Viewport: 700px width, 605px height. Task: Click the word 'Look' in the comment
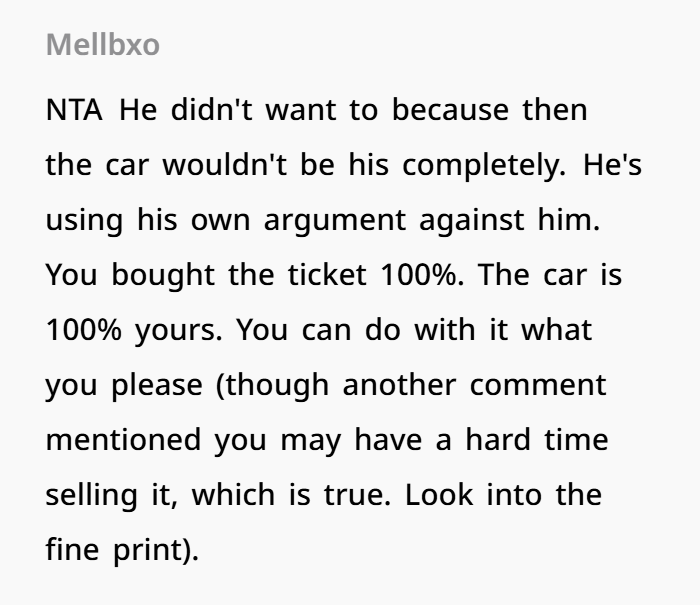439,495
